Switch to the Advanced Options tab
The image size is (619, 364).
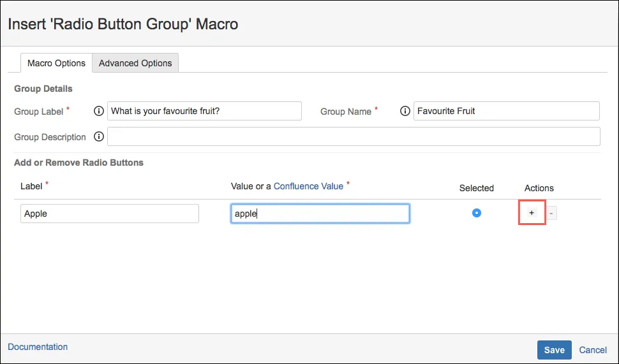135,63
